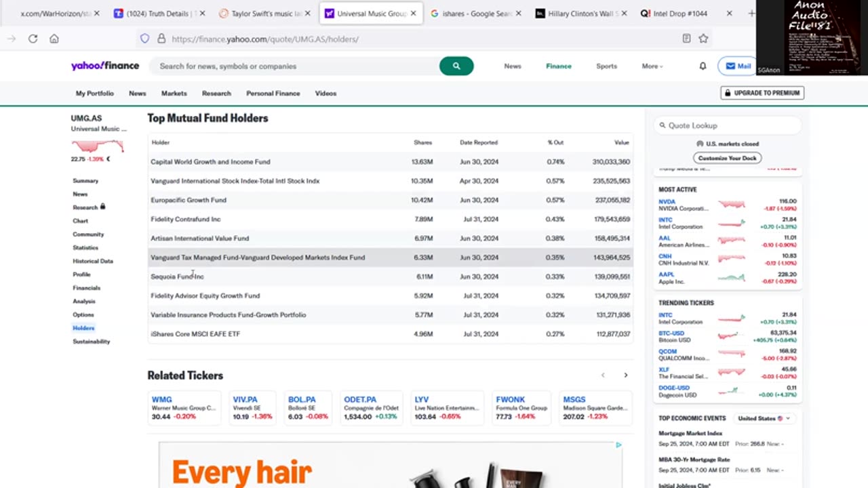
Task: Click DOGE-USD in Trending Tickers
Action: pos(674,388)
